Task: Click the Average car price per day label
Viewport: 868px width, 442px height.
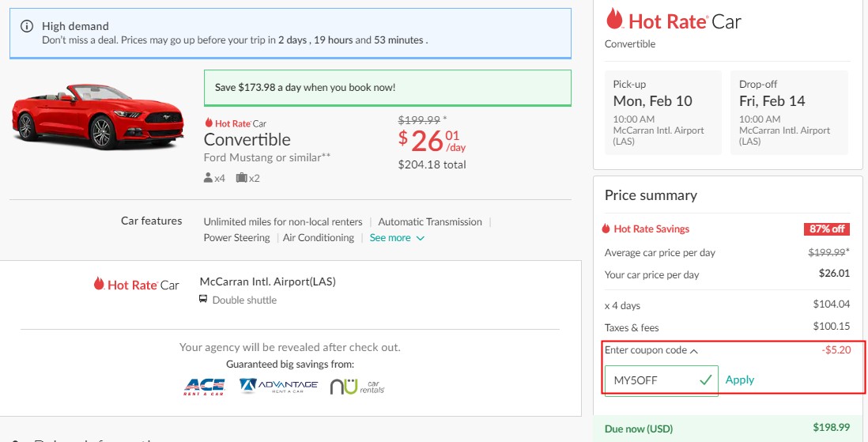Action: pos(660,252)
